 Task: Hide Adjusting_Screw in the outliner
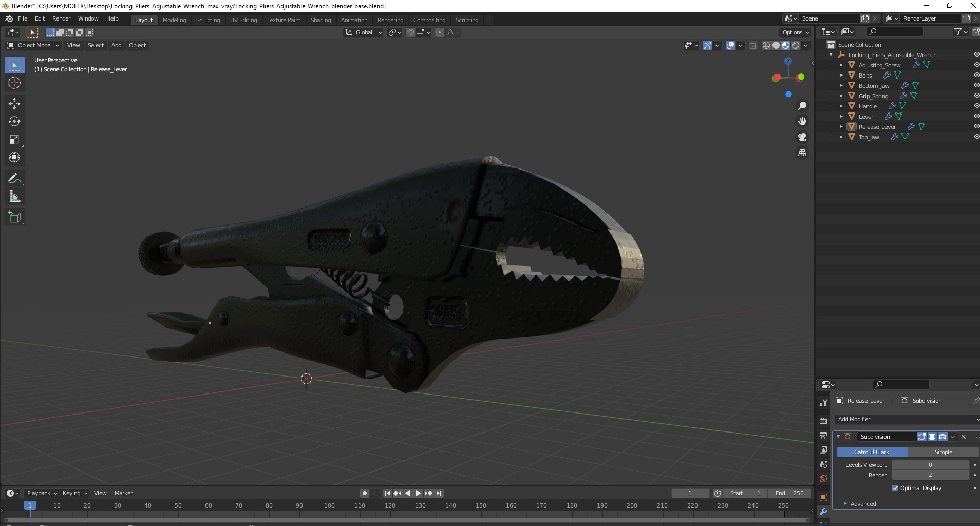pyautogui.click(x=976, y=65)
